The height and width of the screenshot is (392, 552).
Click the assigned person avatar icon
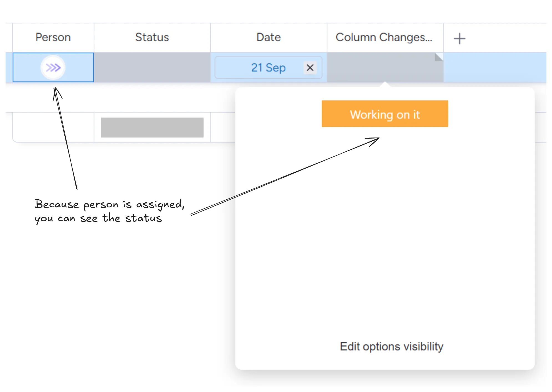click(53, 67)
